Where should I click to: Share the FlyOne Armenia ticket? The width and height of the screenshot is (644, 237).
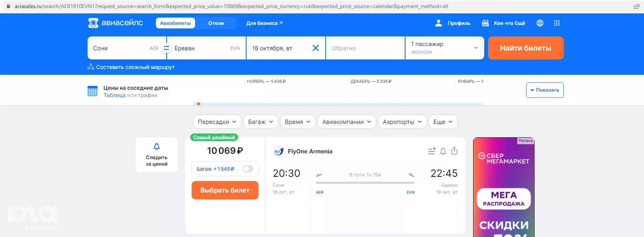point(454,151)
